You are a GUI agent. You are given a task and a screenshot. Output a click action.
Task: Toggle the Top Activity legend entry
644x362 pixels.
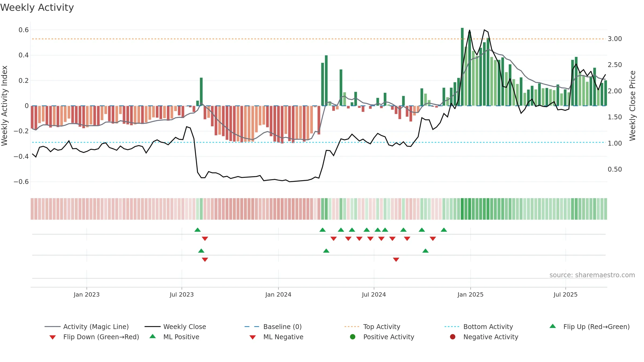point(372,327)
